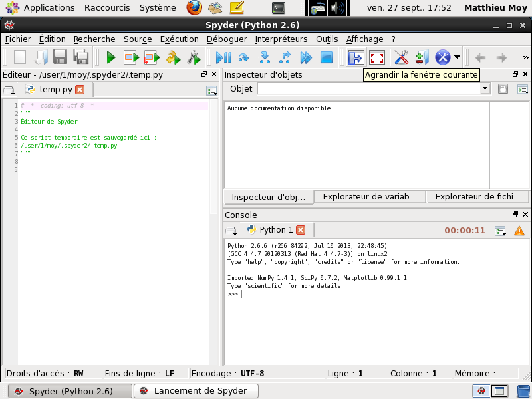Click the console warning triangle icon
This screenshot has height=399, width=532.
click(519, 231)
